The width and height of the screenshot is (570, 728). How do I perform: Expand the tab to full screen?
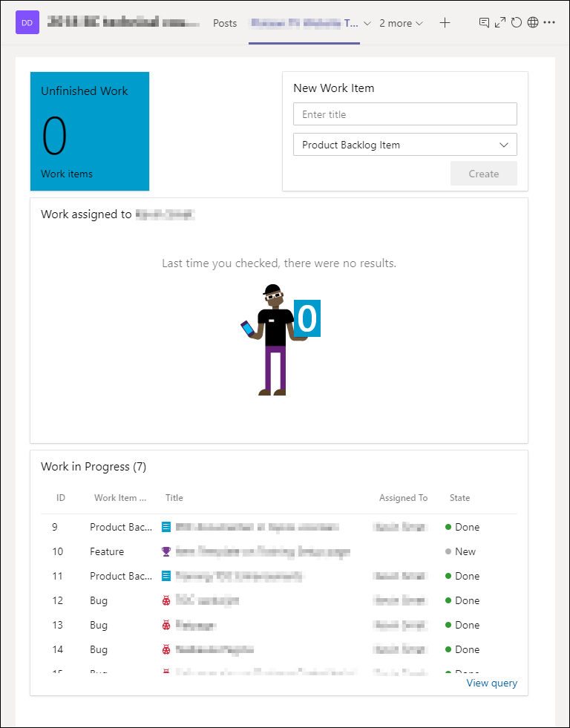[x=500, y=22]
